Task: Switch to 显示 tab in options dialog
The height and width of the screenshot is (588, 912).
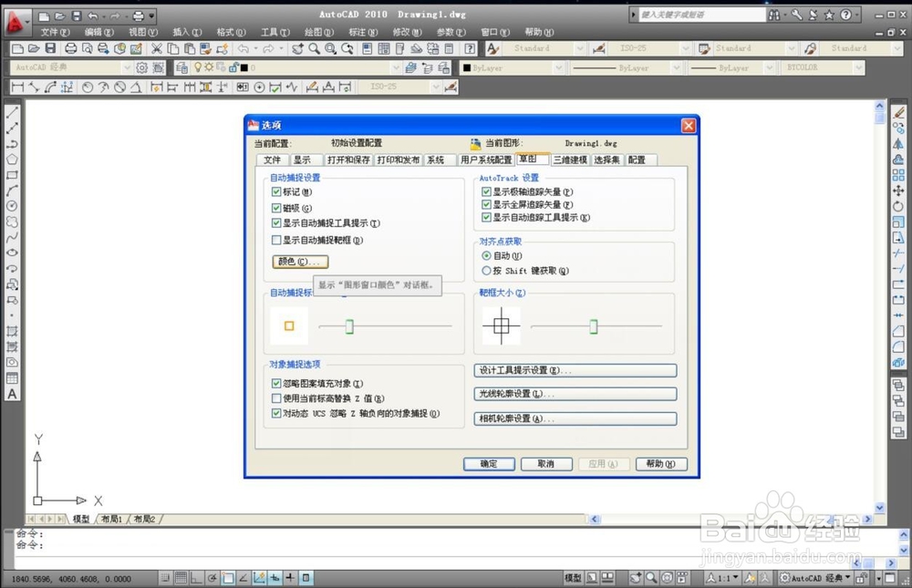Action: tap(305, 160)
